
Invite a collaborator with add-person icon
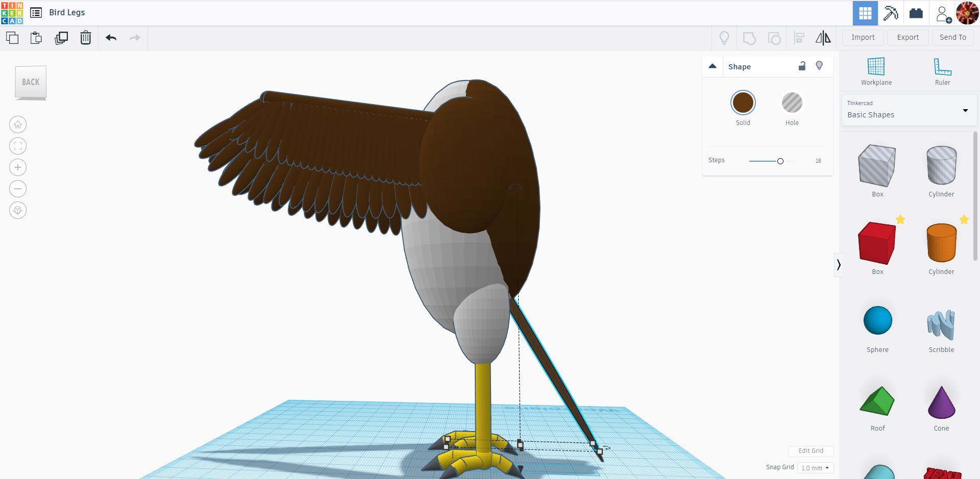point(943,14)
